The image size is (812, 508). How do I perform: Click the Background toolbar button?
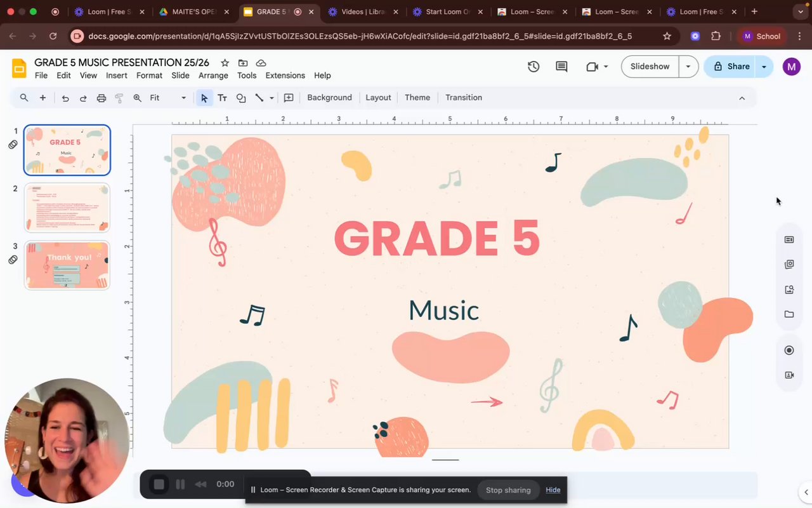[329, 98]
